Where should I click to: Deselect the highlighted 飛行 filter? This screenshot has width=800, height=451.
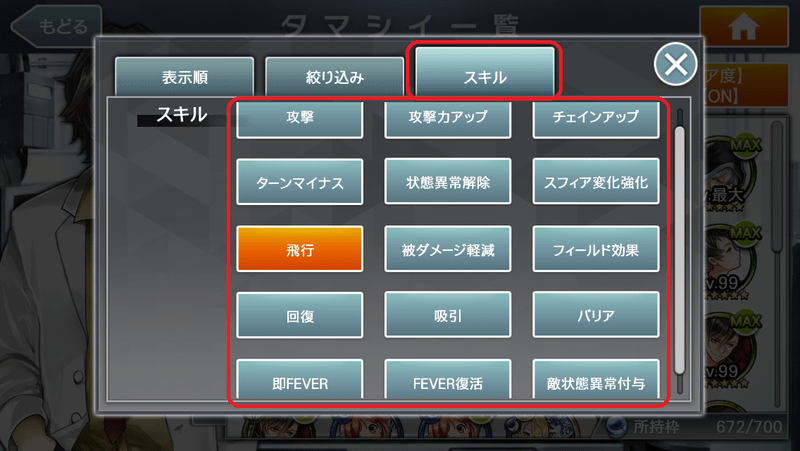click(x=299, y=249)
